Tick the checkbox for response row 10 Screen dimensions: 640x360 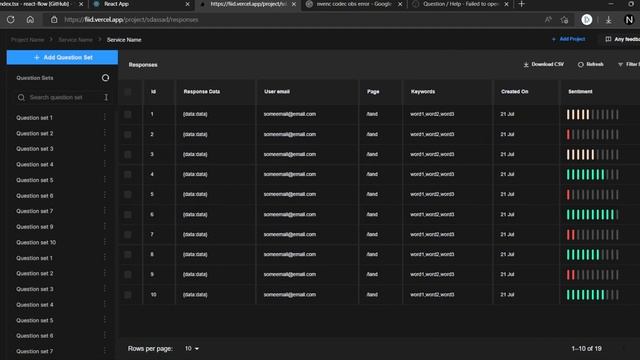click(x=128, y=295)
